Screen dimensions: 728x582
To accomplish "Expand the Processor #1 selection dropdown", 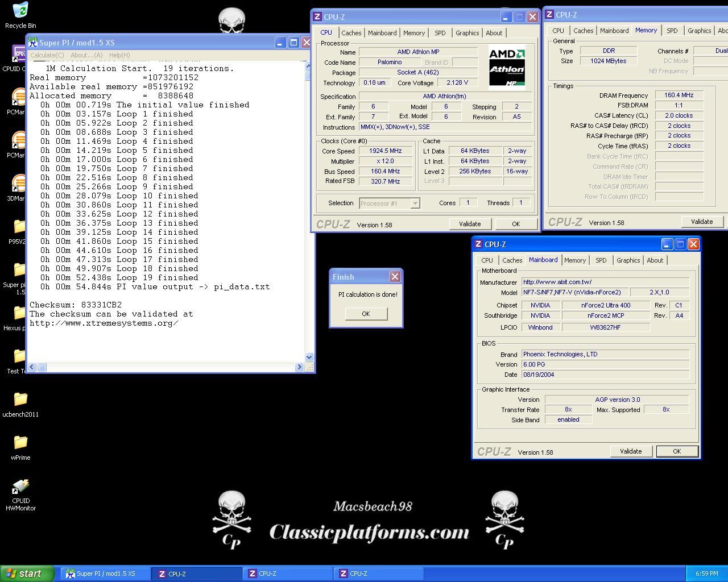I will click(415, 203).
